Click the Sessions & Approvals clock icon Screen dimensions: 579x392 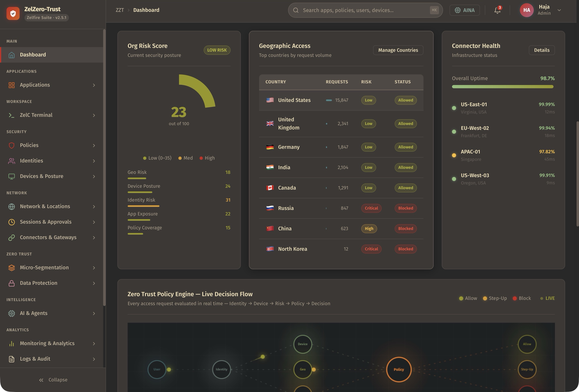11,222
